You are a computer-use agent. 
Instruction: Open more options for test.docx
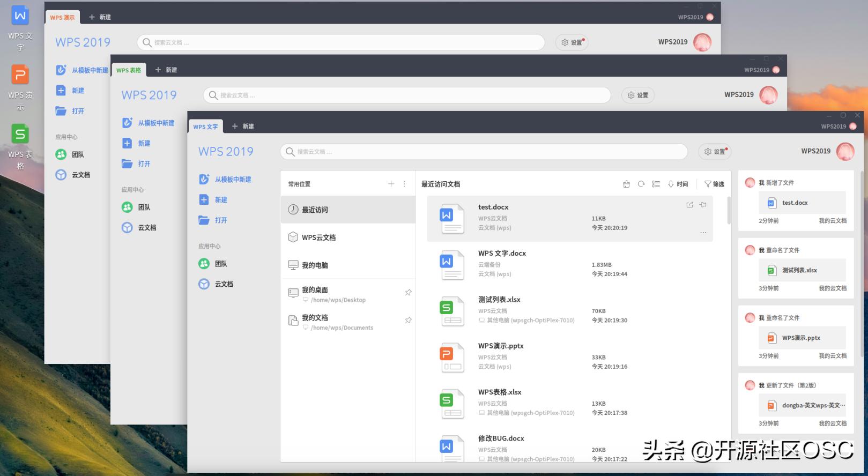point(703,233)
